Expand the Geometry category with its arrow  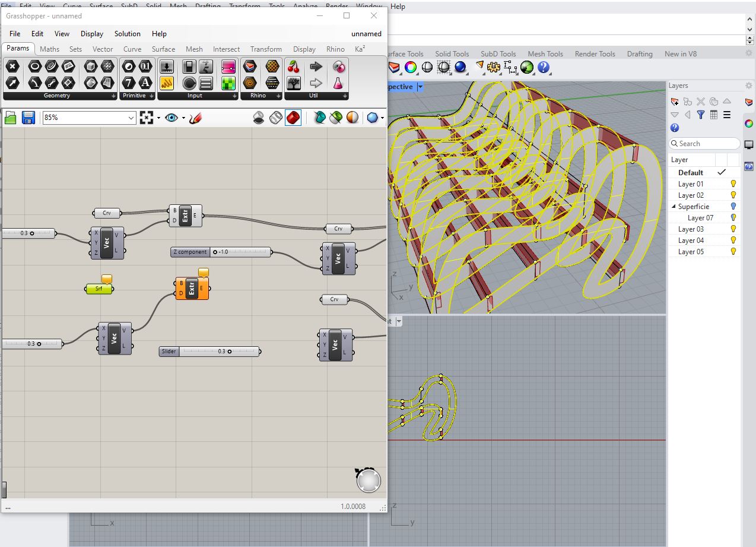pyautogui.click(x=113, y=96)
